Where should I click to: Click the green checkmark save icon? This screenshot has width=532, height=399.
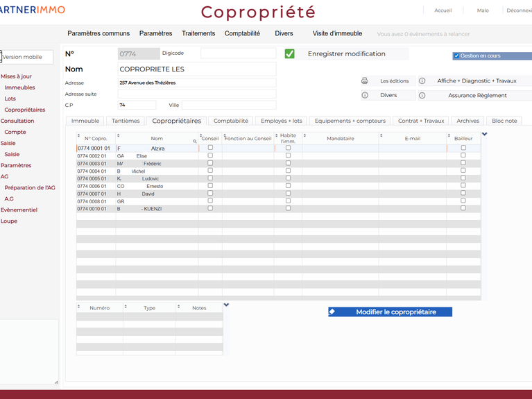[290, 54]
